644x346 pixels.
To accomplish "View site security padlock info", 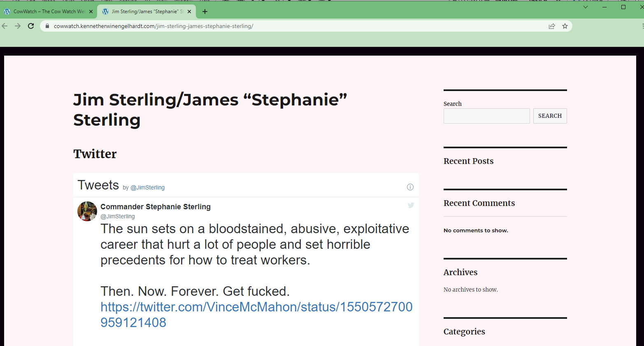I will click(47, 26).
